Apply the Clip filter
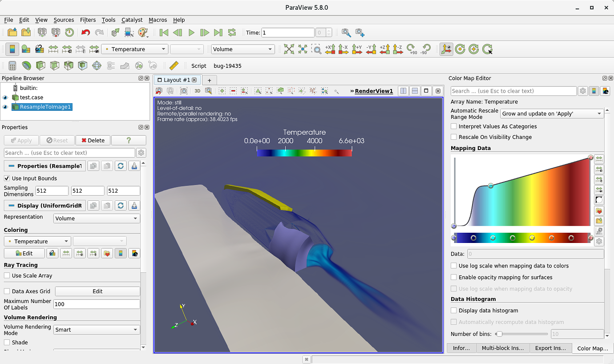Viewport: 614px width, 364px height. coord(40,66)
